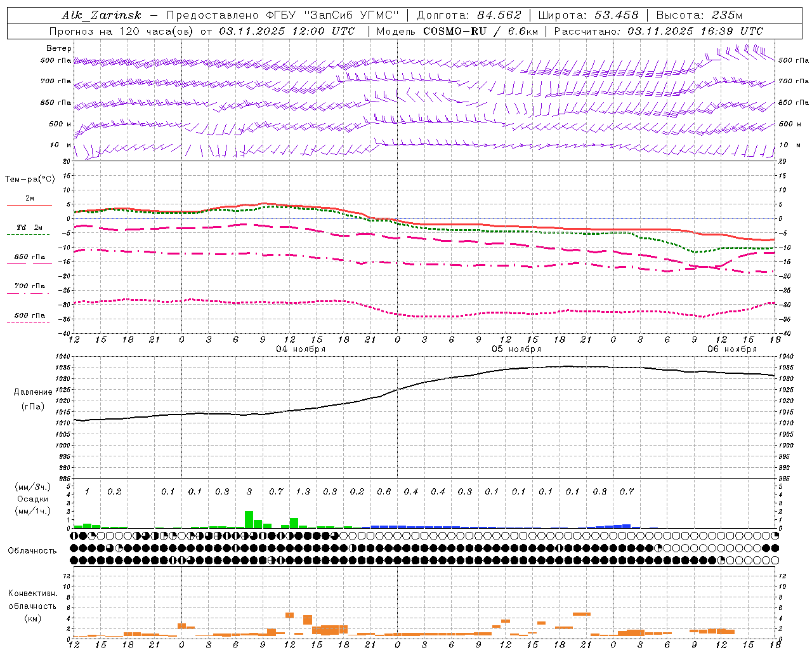Click '20' on right temperature axis
Screen dimensions: 812x650
[x=782, y=161]
